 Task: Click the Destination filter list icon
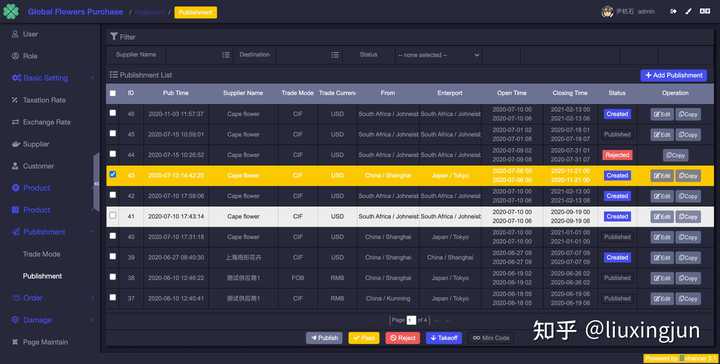(x=335, y=55)
